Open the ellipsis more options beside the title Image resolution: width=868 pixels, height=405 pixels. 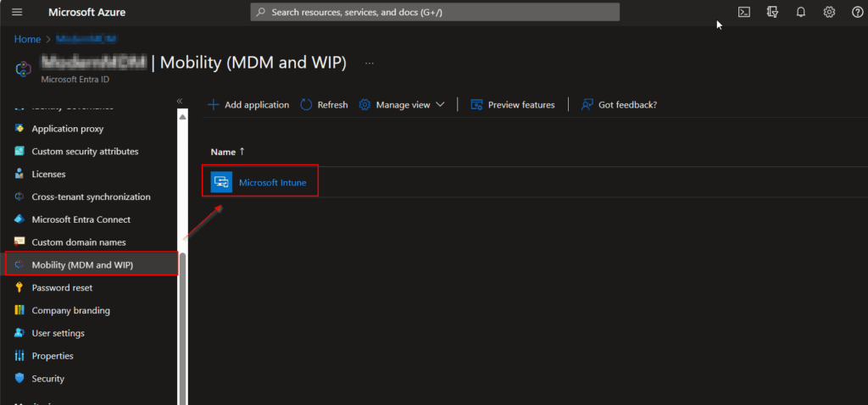[369, 63]
